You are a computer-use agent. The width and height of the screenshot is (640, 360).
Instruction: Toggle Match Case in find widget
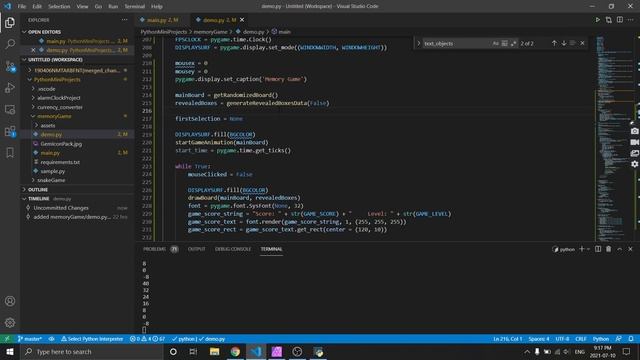[x=496, y=43]
